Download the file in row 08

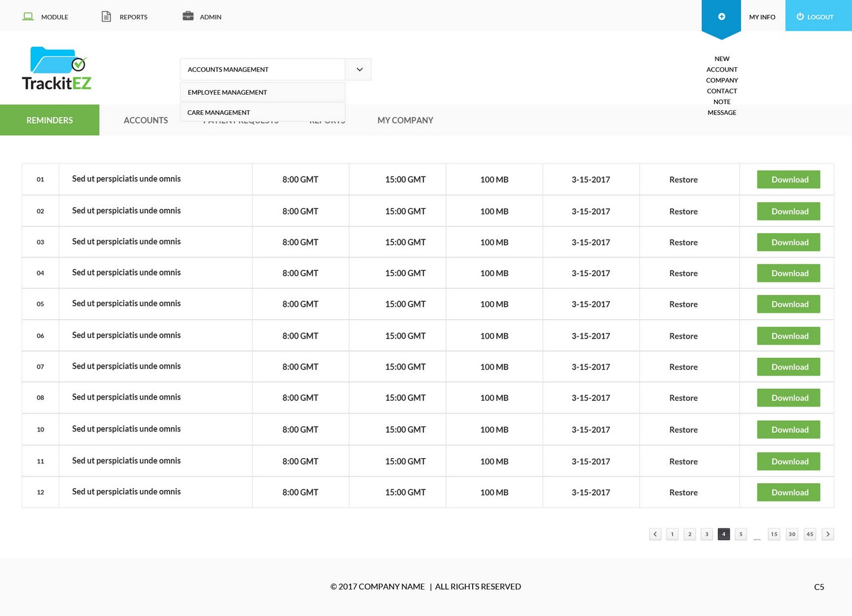pyautogui.click(x=788, y=398)
